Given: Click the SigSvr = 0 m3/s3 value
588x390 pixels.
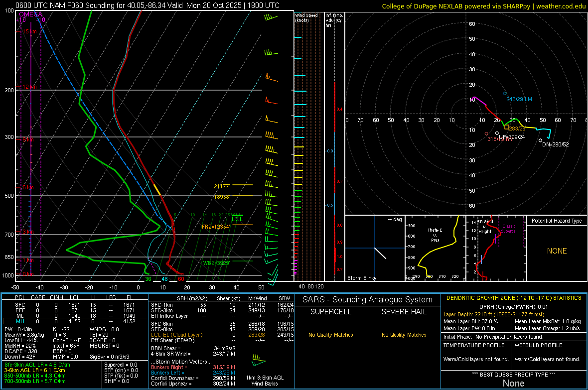Looking at the screenshot, I should (x=110, y=357).
